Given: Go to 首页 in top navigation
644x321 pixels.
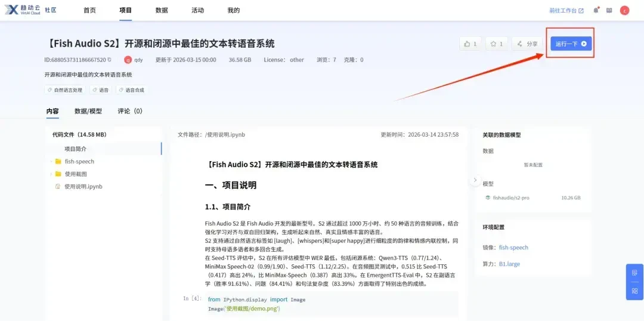Looking at the screenshot, I should 89,10.
